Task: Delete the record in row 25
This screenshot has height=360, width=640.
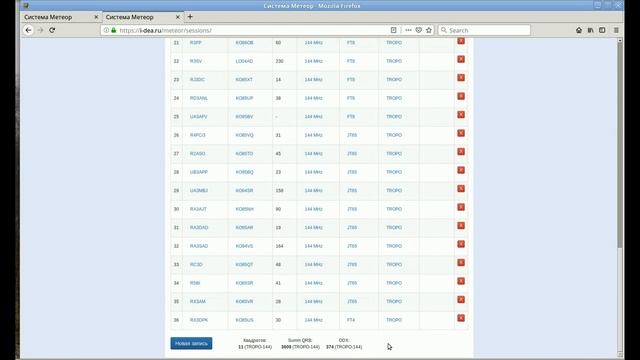Action: [x=461, y=115]
